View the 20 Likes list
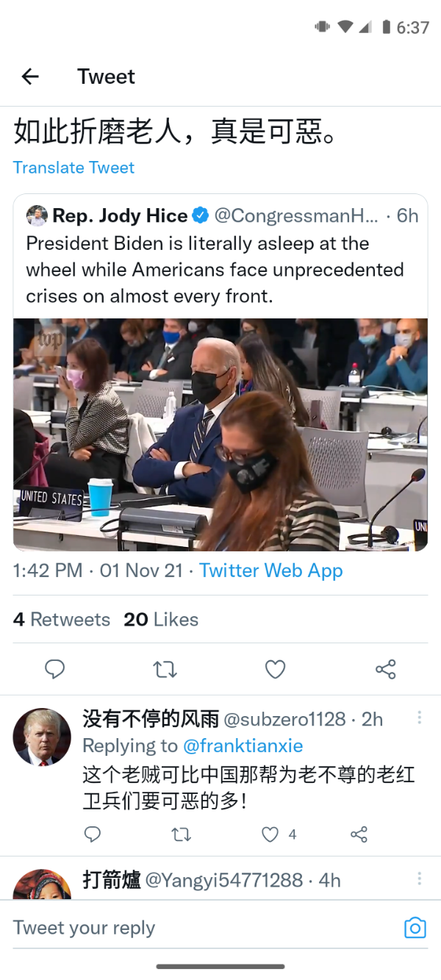 pos(161,619)
